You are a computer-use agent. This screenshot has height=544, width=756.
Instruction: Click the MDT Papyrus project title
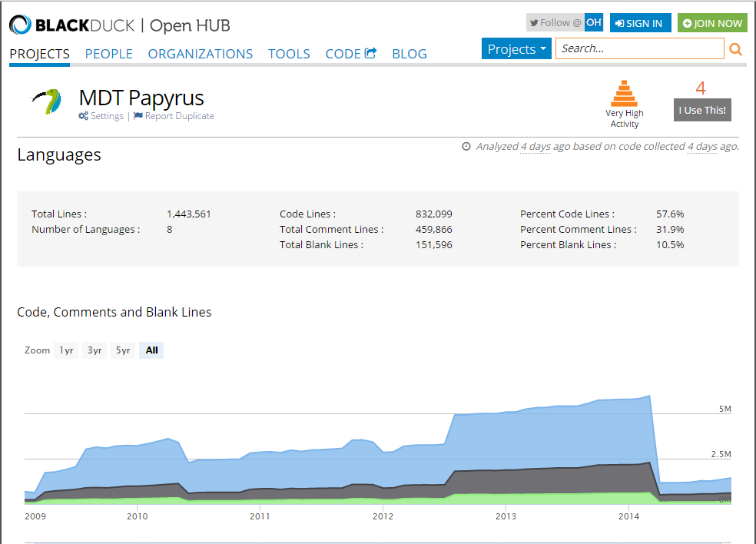(141, 98)
